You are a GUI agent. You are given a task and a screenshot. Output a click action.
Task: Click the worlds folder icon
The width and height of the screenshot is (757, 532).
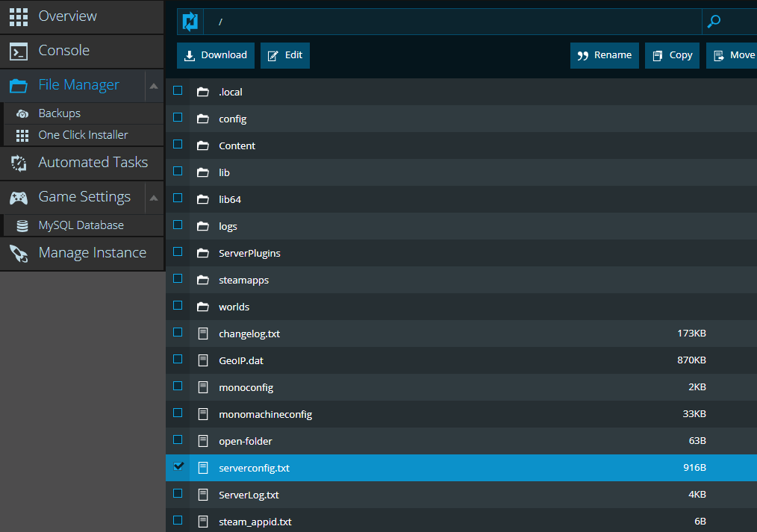pos(203,307)
